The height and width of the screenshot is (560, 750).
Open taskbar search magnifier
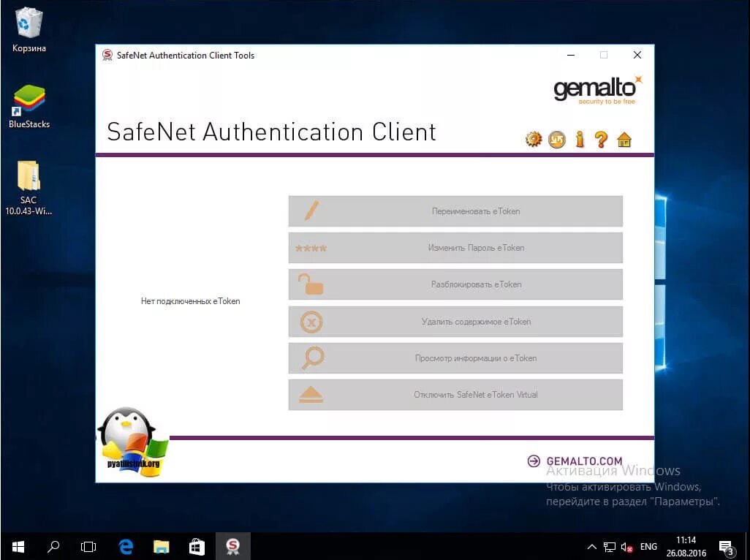coord(53,546)
